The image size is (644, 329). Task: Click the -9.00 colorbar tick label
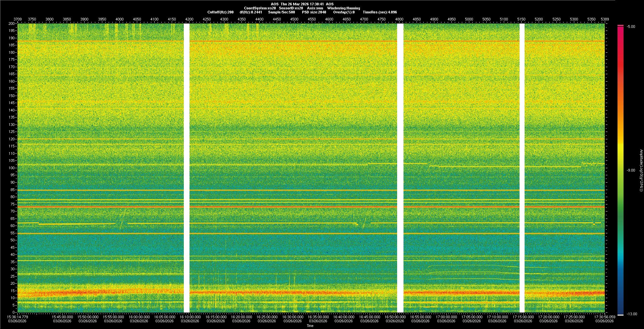[x=631, y=171]
